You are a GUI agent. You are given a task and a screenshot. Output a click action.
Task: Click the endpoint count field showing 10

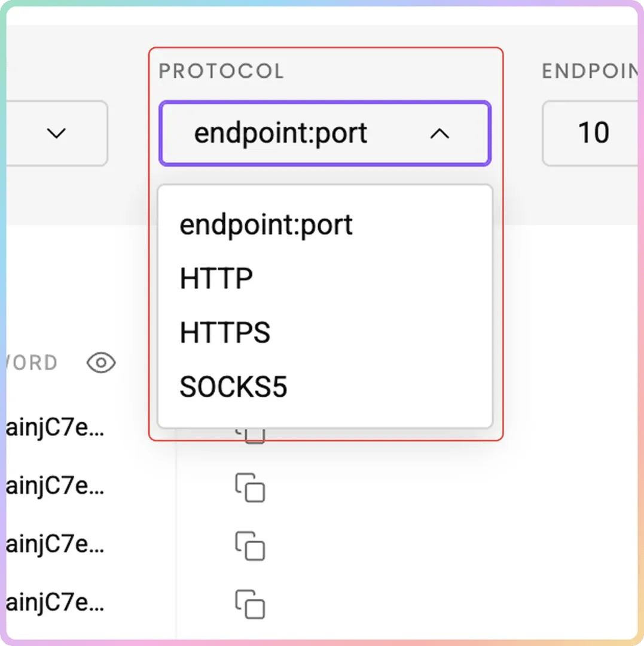[592, 133]
